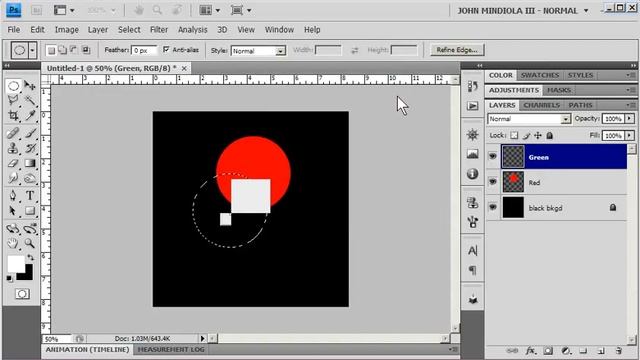Screen dimensions: 640x360
Task: Switch to the Channels tab
Action: coord(542,105)
